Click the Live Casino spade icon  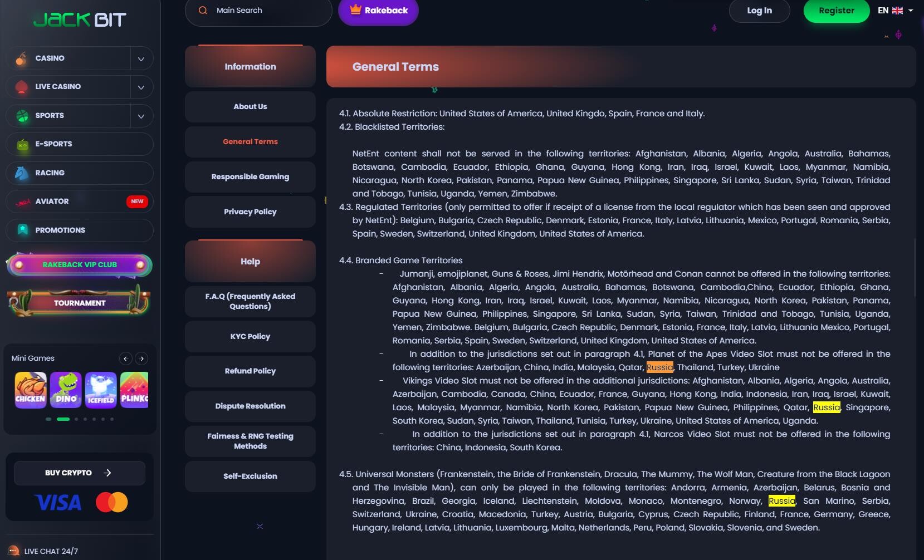tap(22, 87)
